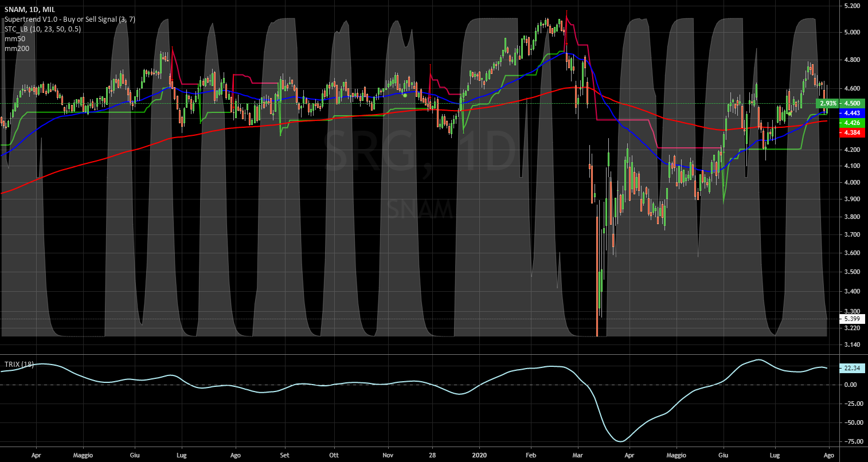Click the 5.200 price axis label

click(x=853, y=6)
